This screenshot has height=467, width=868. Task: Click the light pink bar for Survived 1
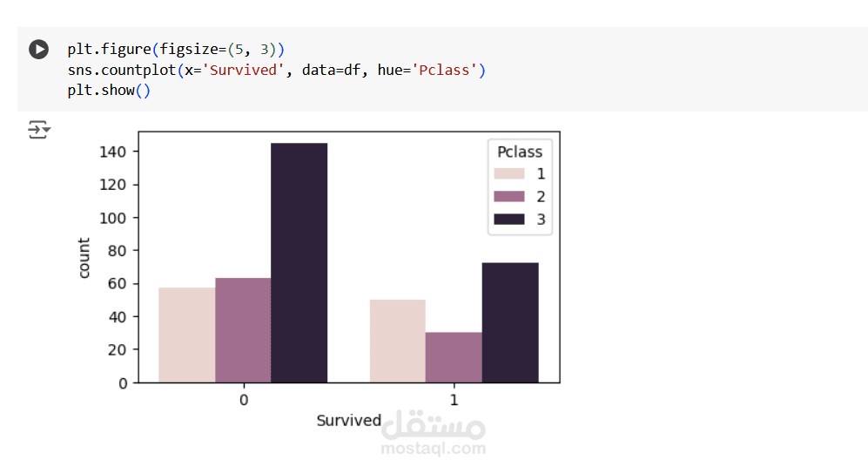pos(397,341)
